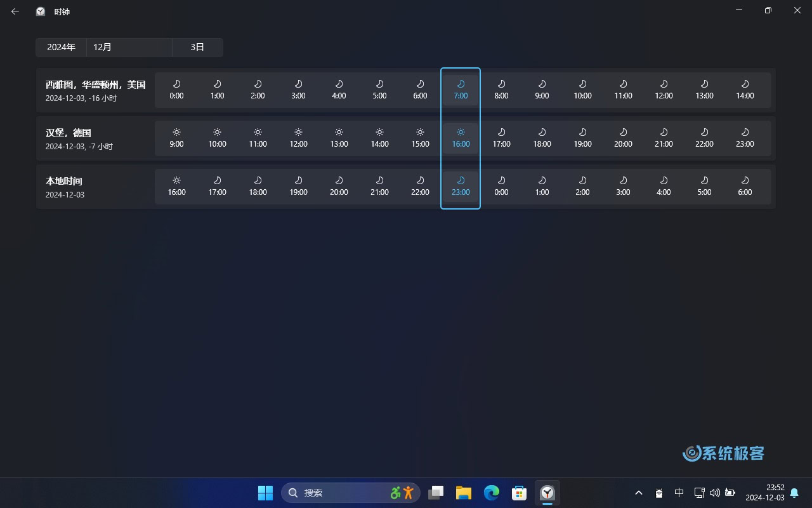Select 0:00 in the local time row
This screenshot has width=812, height=508.
tap(501, 187)
